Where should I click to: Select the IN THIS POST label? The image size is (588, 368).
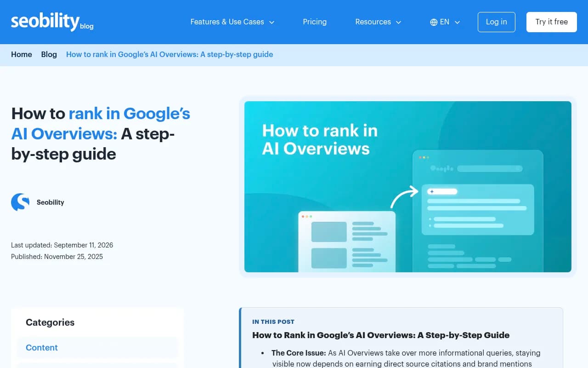(273, 322)
